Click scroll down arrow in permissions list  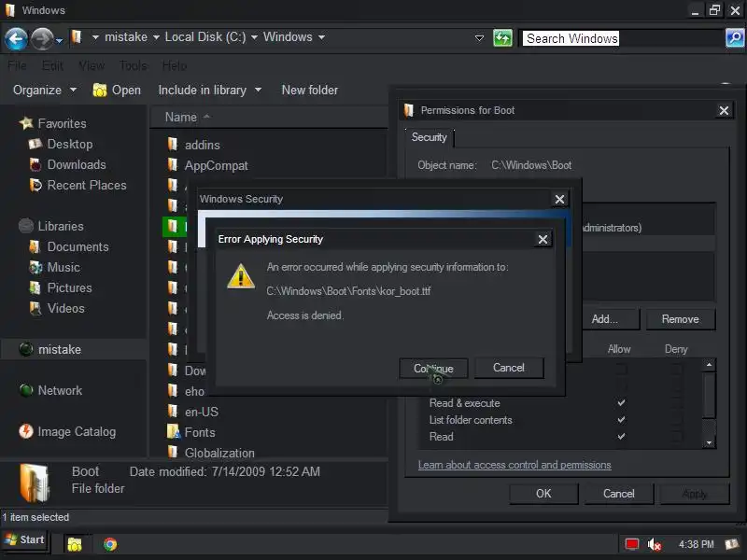click(709, 442)
